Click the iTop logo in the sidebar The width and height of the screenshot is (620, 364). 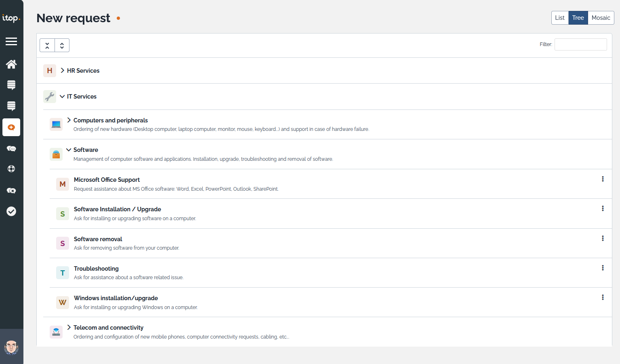pos(11,18)
